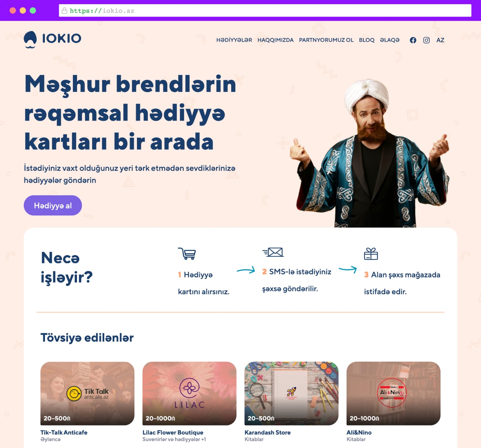Click the Hədiyyə al button

coord(53,205)
